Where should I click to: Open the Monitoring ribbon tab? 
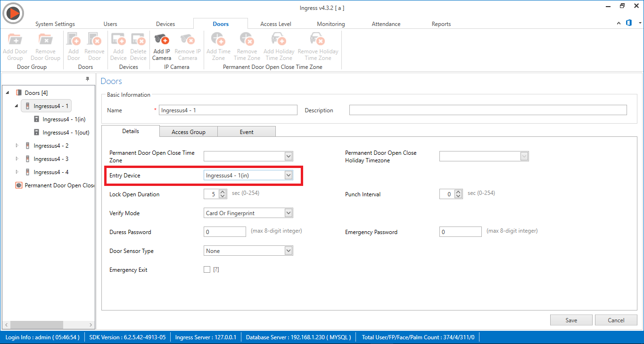[331, 24]
